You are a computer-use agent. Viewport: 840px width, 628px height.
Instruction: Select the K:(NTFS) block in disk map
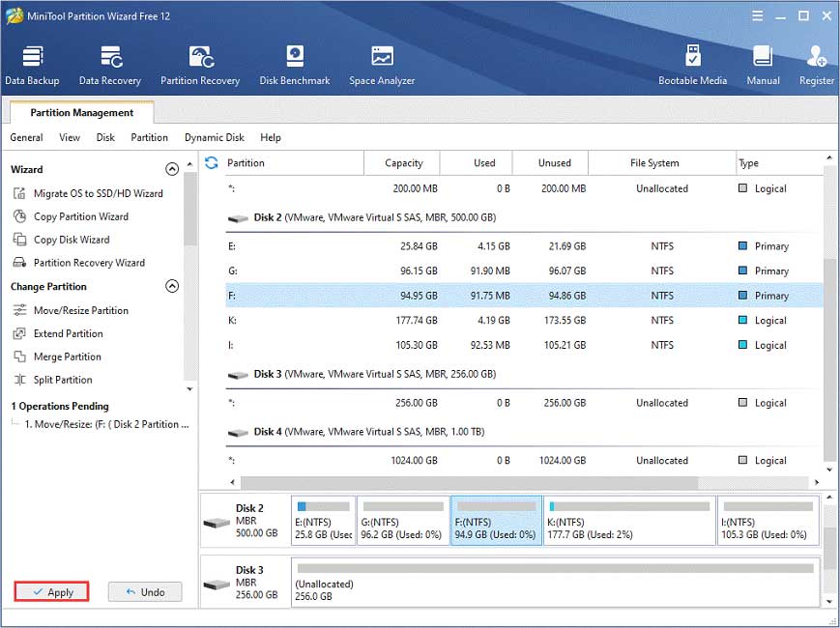click(x=629, y=521)
